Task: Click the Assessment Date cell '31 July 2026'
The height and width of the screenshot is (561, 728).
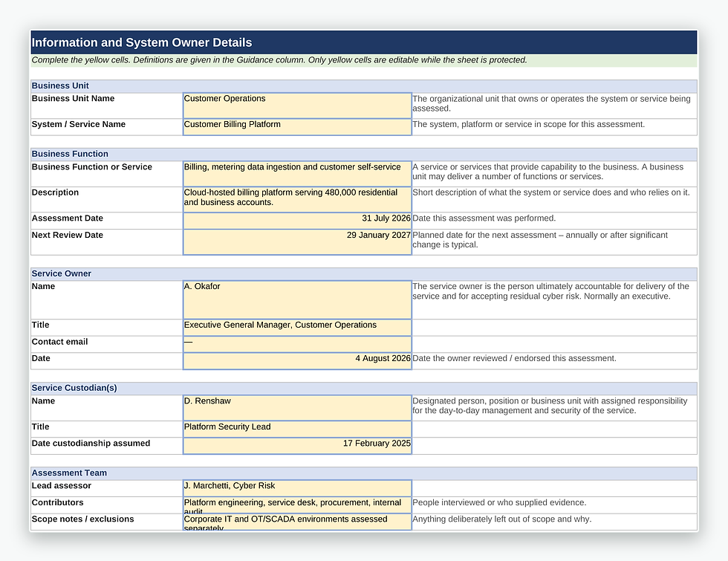Action: tap(297, 221)
